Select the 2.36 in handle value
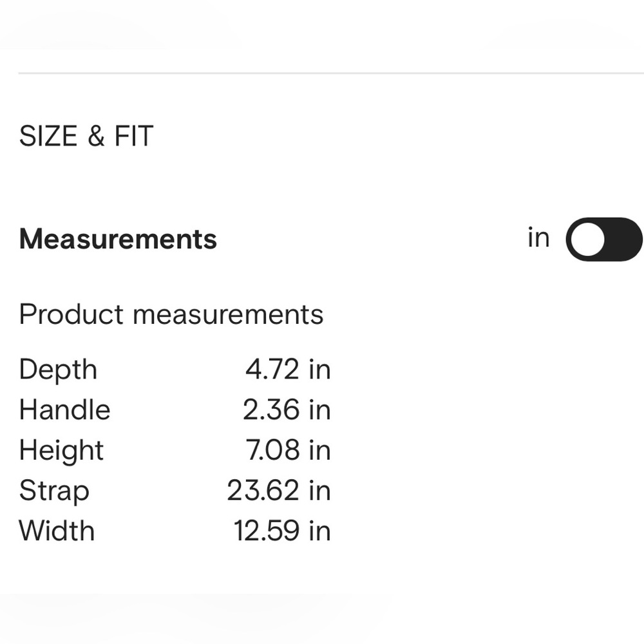 coord(287,410)
